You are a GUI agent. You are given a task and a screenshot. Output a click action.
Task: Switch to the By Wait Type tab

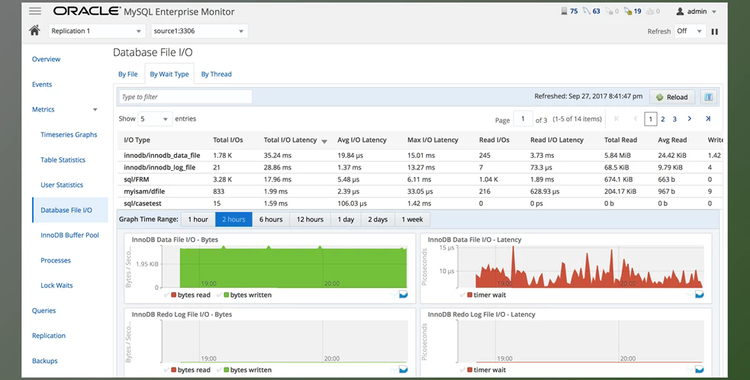tap(169, 74)
